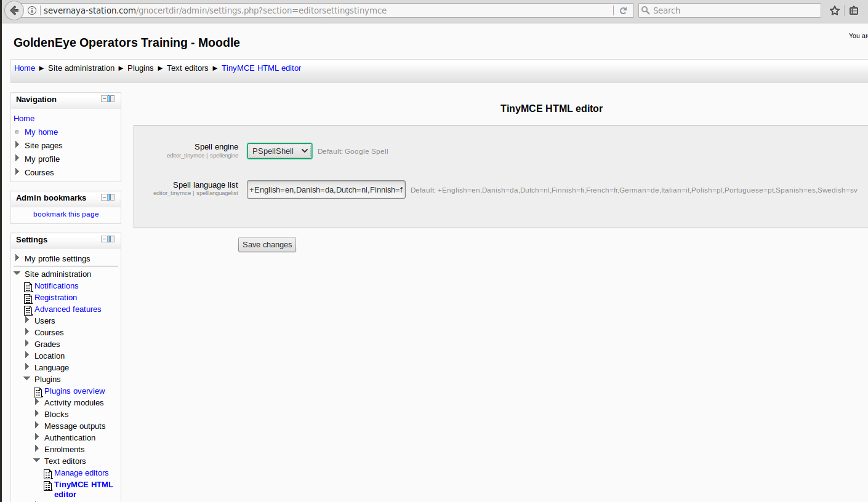Screen dimensions: 868x502
Task: Click the TinyMCE HTML editor page heading
Action: 552,109
